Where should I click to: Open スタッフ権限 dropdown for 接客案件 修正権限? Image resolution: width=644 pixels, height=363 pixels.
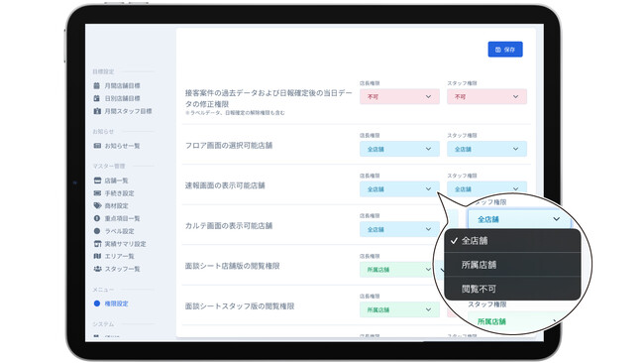487,96
